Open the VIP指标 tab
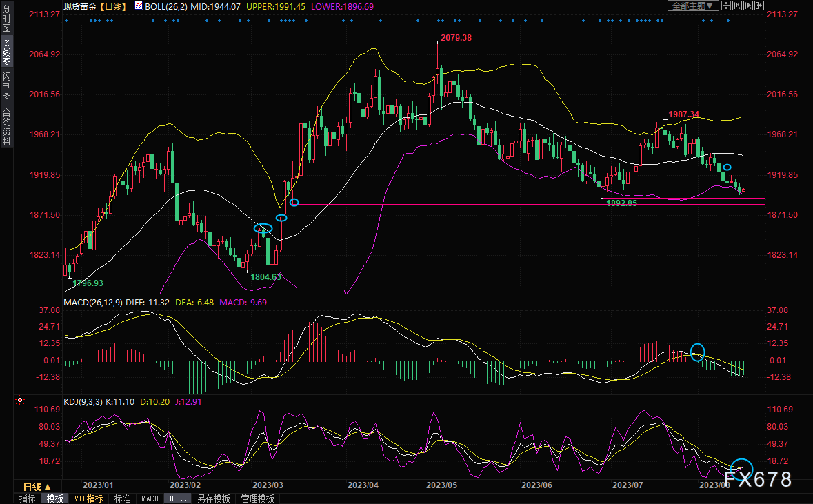Image resolution: width=813 pixels, height=504 pixels. pos(88,498)
